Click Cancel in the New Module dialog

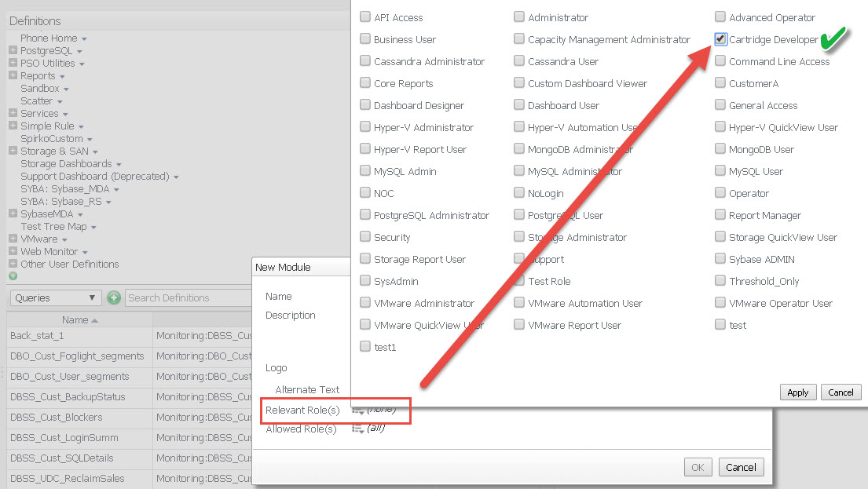[740, 467]
